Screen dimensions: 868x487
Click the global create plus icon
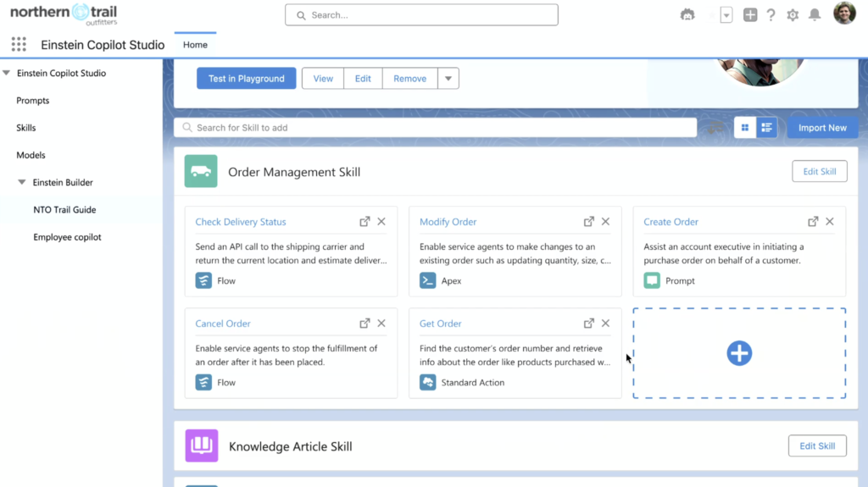749,15
